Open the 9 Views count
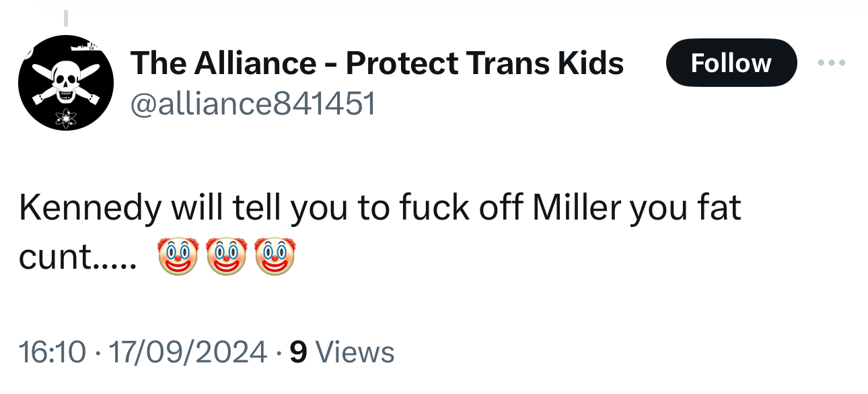 342,352
